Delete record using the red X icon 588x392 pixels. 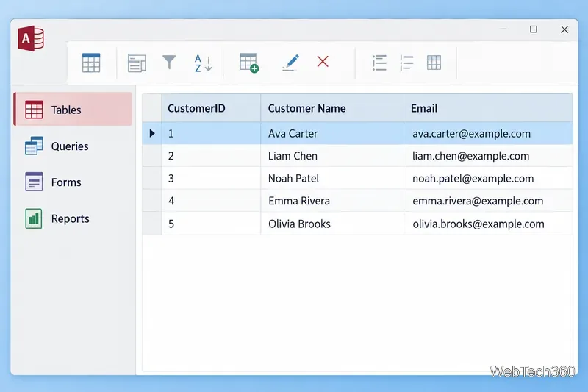pyautogui.click(x=323, y=62)
